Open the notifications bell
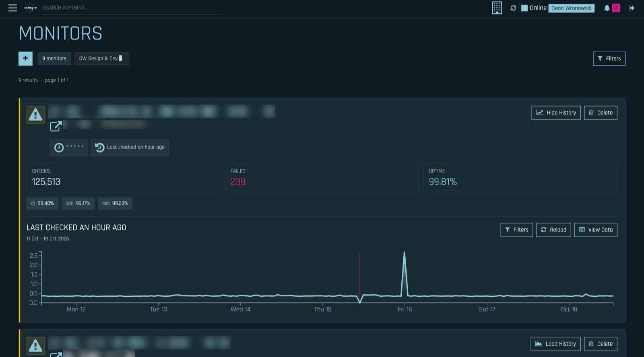Screen dimensions: 644x357 607,8
